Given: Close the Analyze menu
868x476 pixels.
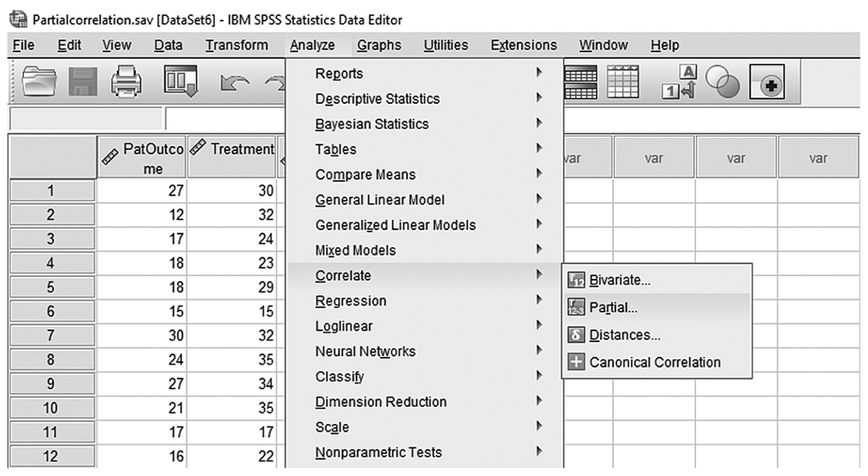Looking at the screenshot, I should coord(312,45).
